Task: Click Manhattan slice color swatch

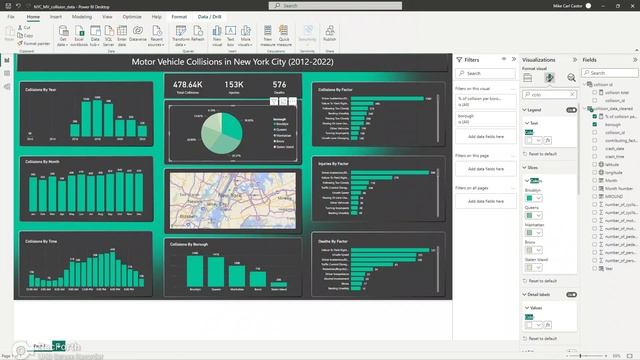Action: pos(529,233)
